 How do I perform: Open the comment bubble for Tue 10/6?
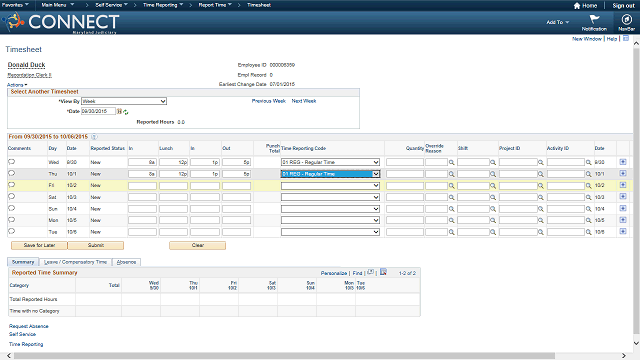point(11,231)
